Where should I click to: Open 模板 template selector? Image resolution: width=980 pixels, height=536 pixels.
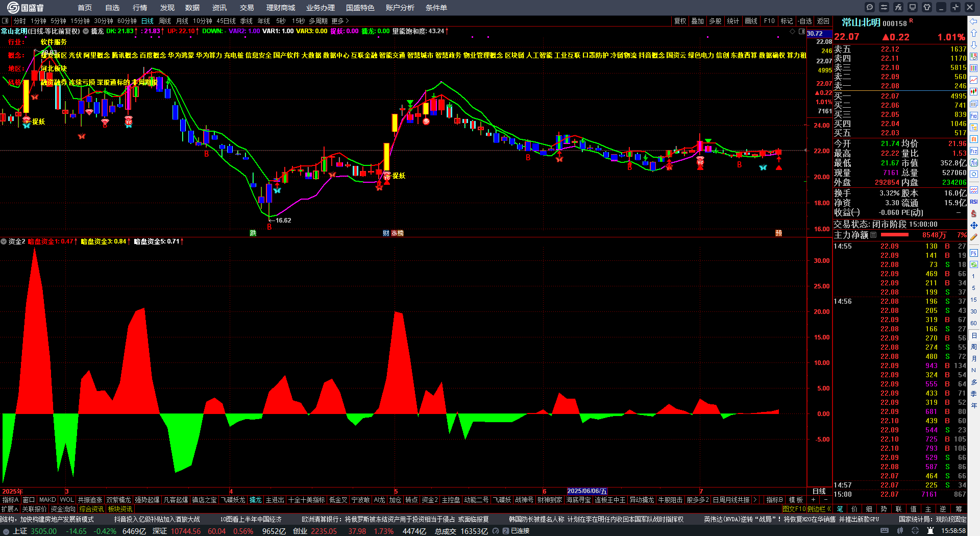[x=796, y=500]
